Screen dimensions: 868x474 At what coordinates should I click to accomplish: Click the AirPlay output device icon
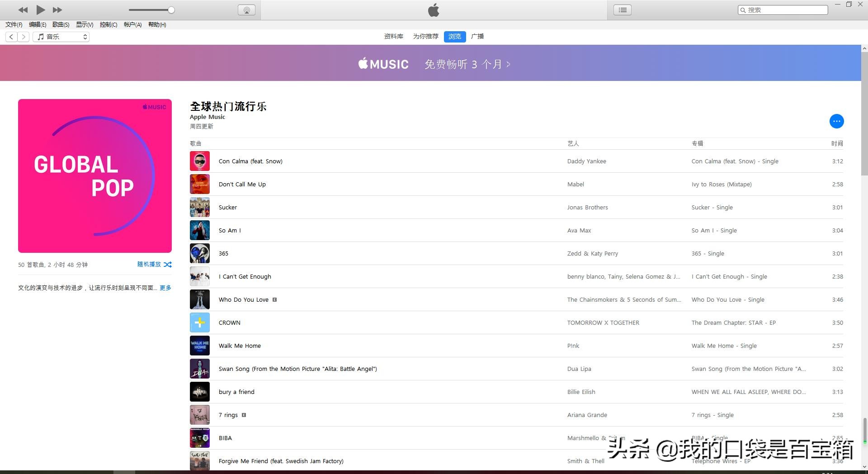[246, 9]
